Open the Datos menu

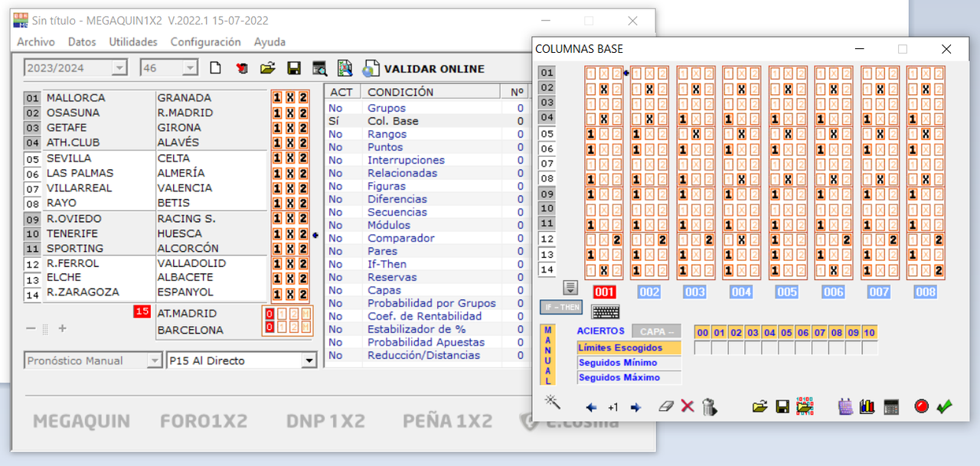click(82, 42)
